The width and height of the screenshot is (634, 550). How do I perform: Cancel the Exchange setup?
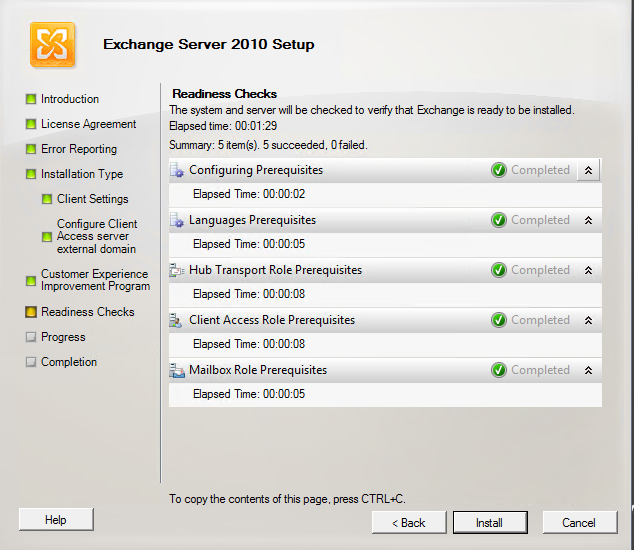pyautogui.click(x=579, y=522)
